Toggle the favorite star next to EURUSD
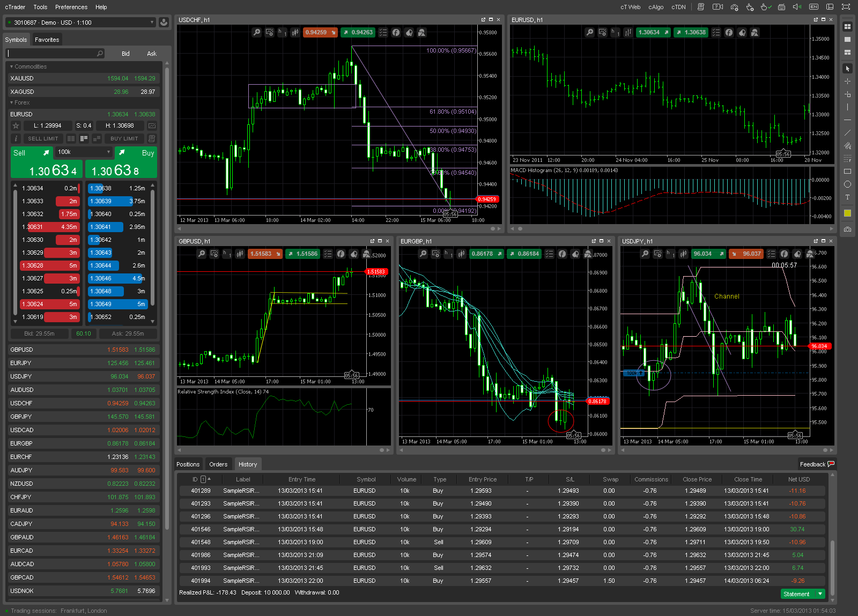The image size is (858, 616). [x=15, y=125]
